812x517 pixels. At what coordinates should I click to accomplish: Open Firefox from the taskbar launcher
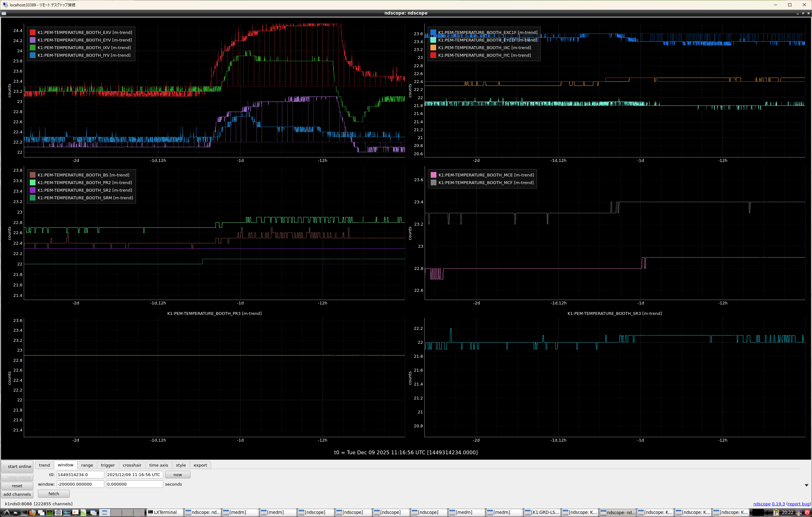click(32, 513)
